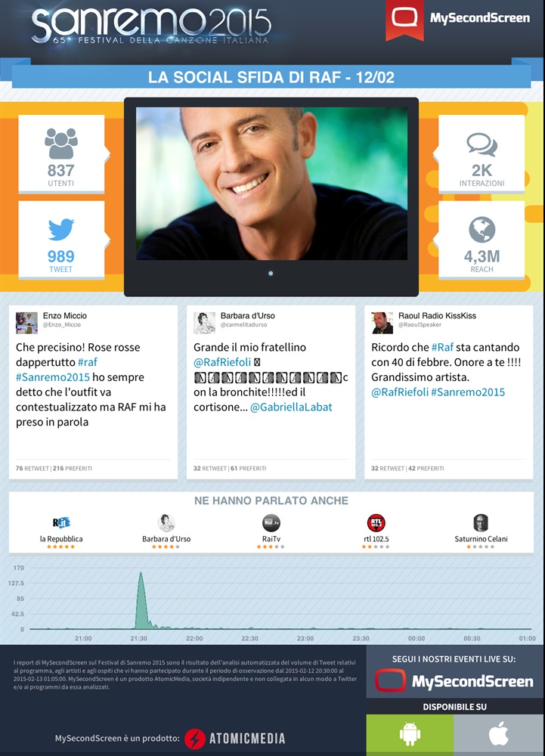Click Barbara d'Urso icon under Ne hanno parlato

point(166,523)
